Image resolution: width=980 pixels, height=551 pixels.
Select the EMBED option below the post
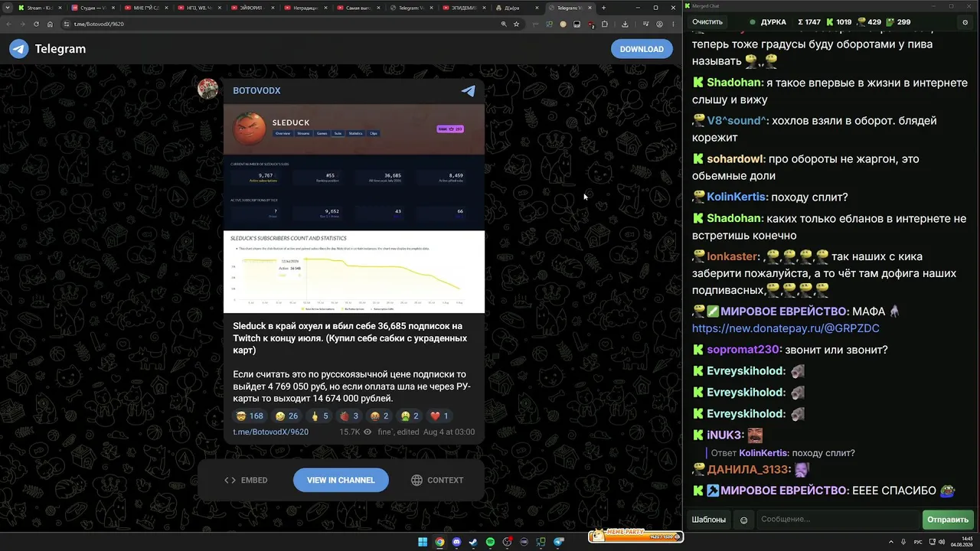tap(246, 481)
